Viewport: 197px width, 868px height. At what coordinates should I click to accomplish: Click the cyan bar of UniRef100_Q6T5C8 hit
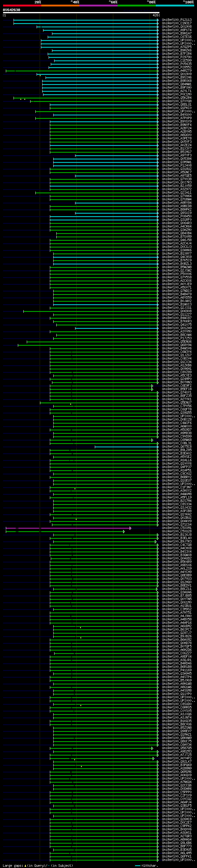tap(127, 447)
